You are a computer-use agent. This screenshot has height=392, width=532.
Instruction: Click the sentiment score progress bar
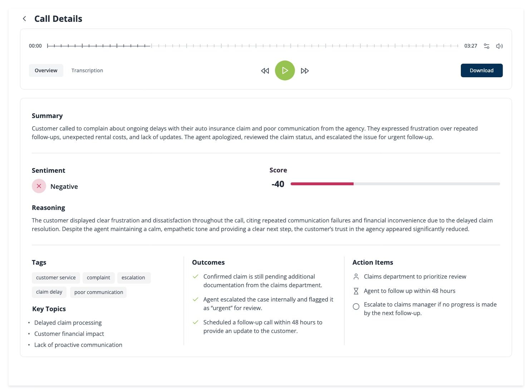pyautogui.click(x=395, y=184)
